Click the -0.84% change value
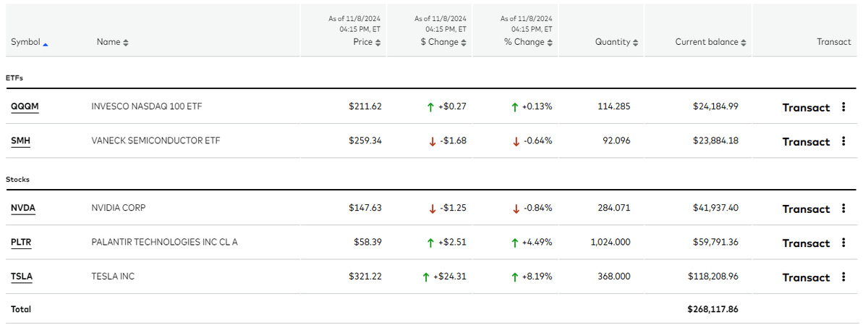The height and width of the screenshot is (336, 868). (537, 208)
